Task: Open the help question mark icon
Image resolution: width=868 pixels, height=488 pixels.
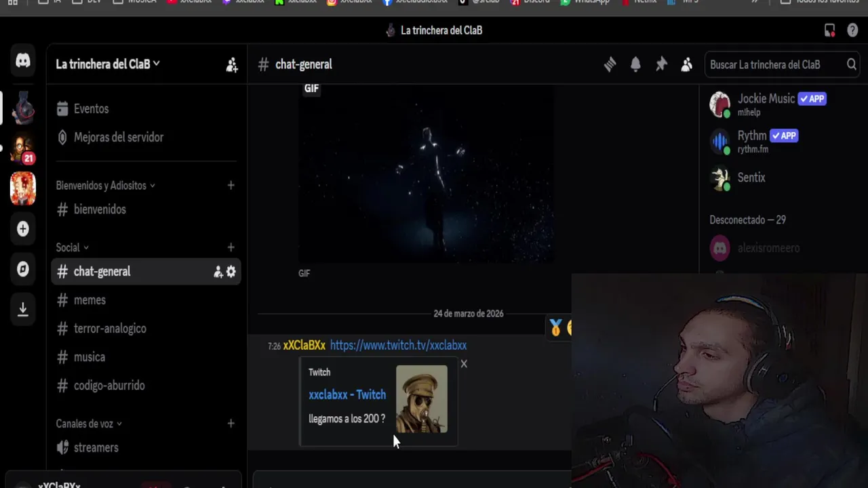Action: [x=852, y=30]
